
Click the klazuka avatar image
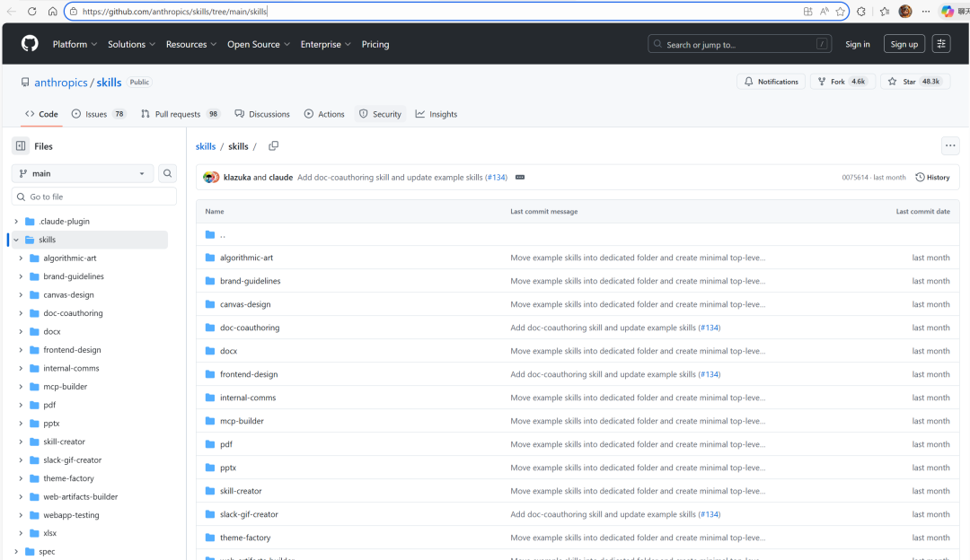[x=210, y=178]
